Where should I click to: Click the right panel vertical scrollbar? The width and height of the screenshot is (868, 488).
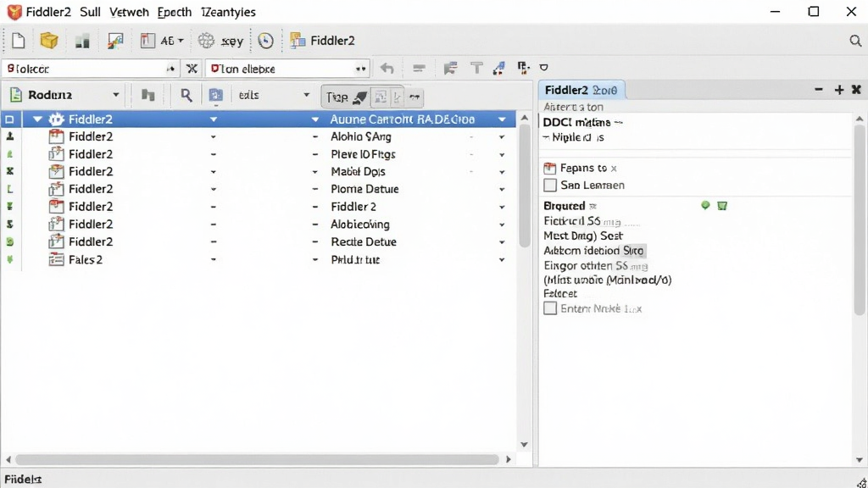pyautogui.click(x=860, y=220)
